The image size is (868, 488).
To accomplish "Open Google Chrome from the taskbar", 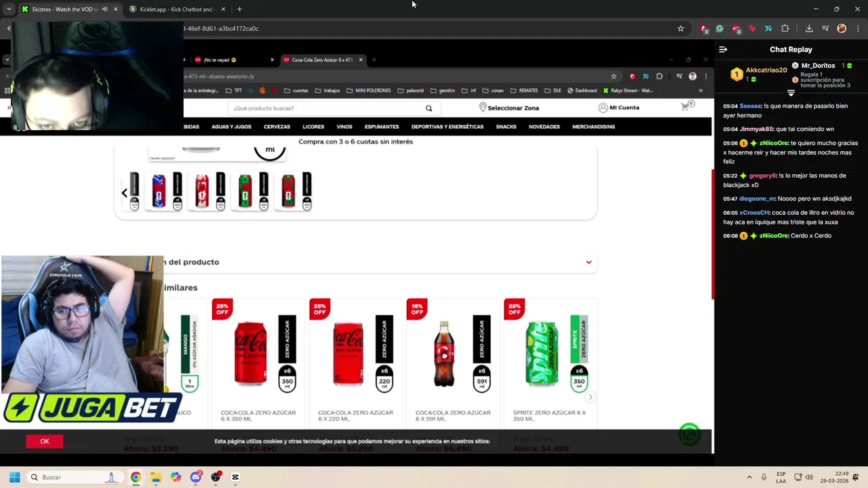I will pyautogui.click(x=136, y=477).
